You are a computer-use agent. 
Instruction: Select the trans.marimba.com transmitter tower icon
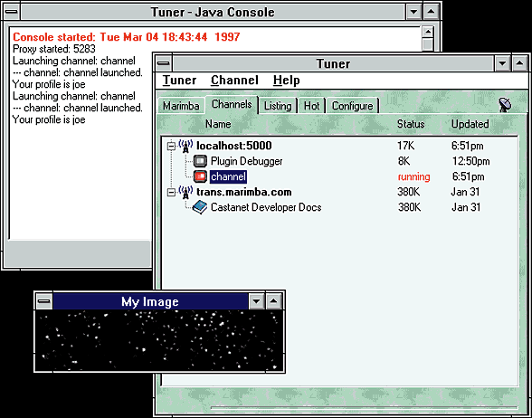tap(185, 192)
